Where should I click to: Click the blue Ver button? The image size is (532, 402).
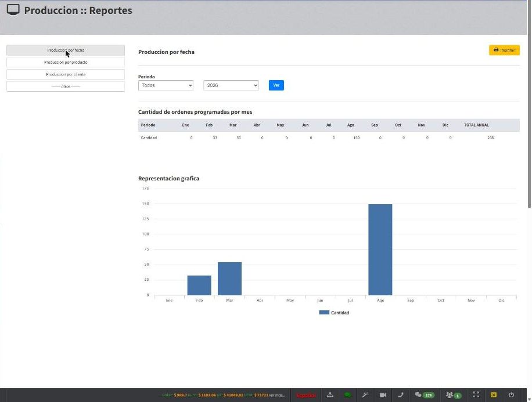coord(276,85)
